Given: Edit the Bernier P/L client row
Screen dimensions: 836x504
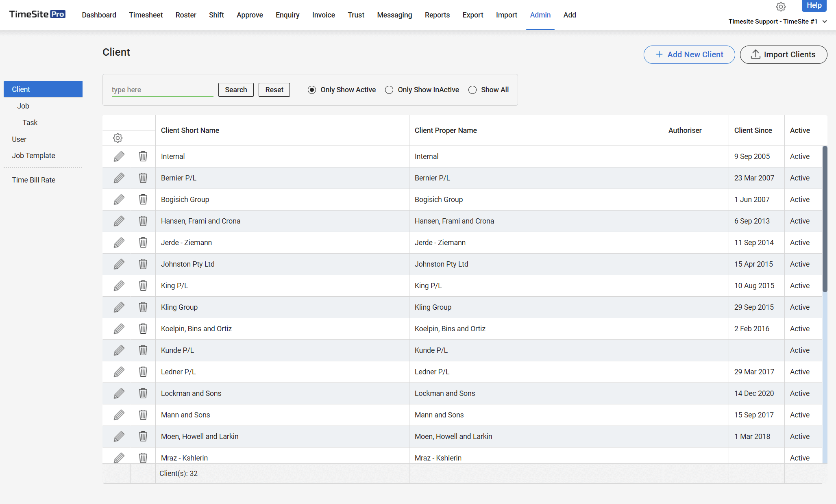Looking at the screenshot, I should [x=119, y=178].
